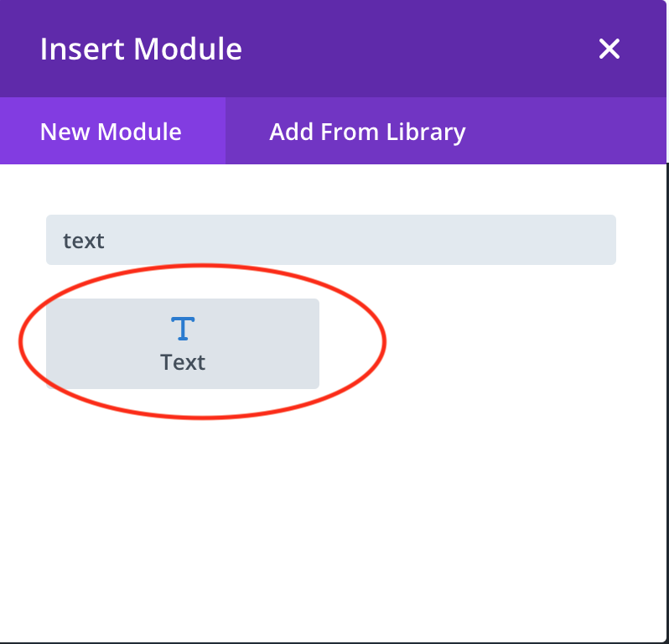Place cursor in the "text" filter input

point(330,241)
